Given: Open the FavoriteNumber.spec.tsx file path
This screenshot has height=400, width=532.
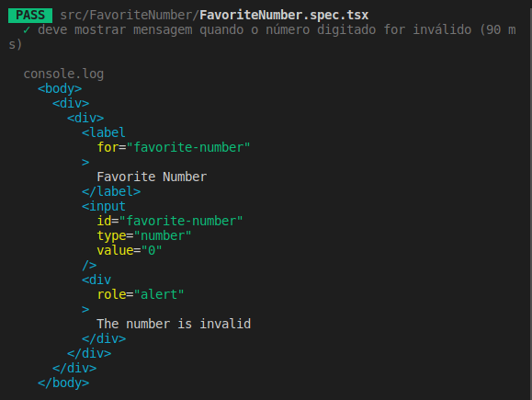Looking at the screenshot, I should 284,16.
